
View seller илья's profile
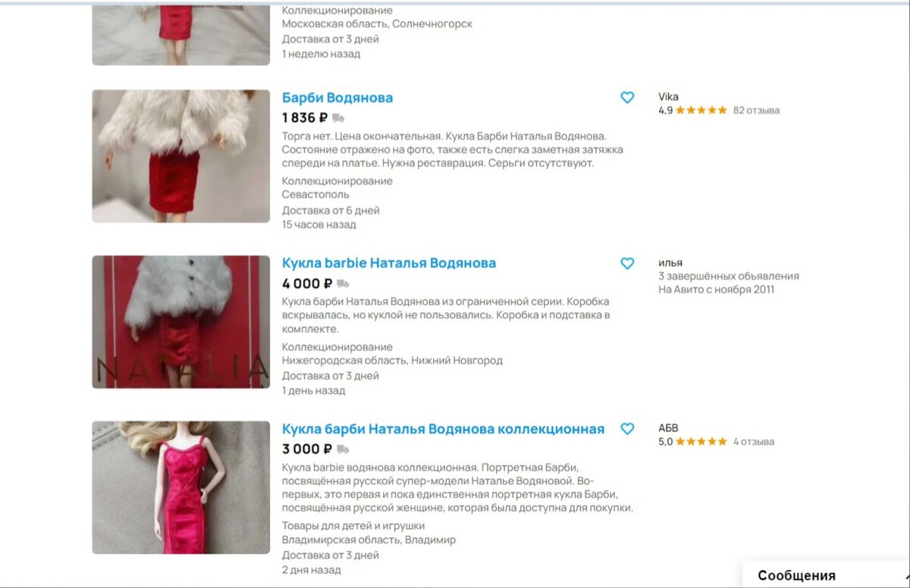pos(670,262)
